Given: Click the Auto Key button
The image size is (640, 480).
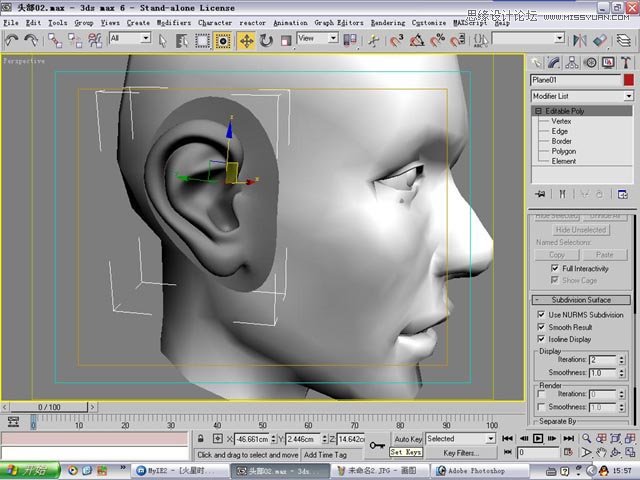Looking at the screenshot, I should [x=408, y=439].
